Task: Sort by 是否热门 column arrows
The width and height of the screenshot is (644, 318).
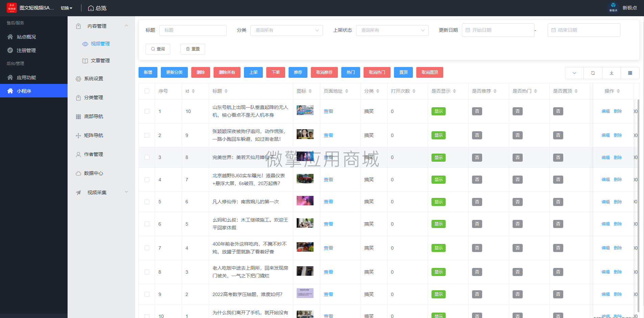Action: (536, 91)
